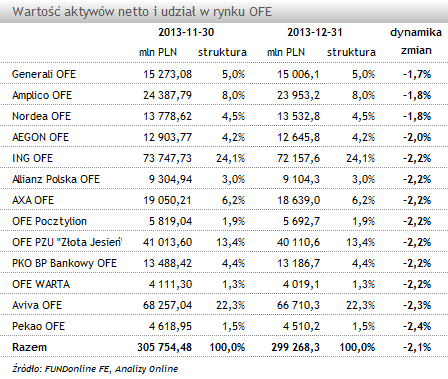The width and height of the screenshot is (448, 379).
Task: Click the ING OFE row label
Action: click(x=32, y=158)
